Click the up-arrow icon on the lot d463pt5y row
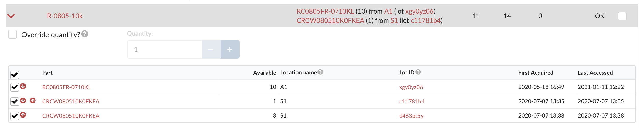 click(x=23, y=115)
